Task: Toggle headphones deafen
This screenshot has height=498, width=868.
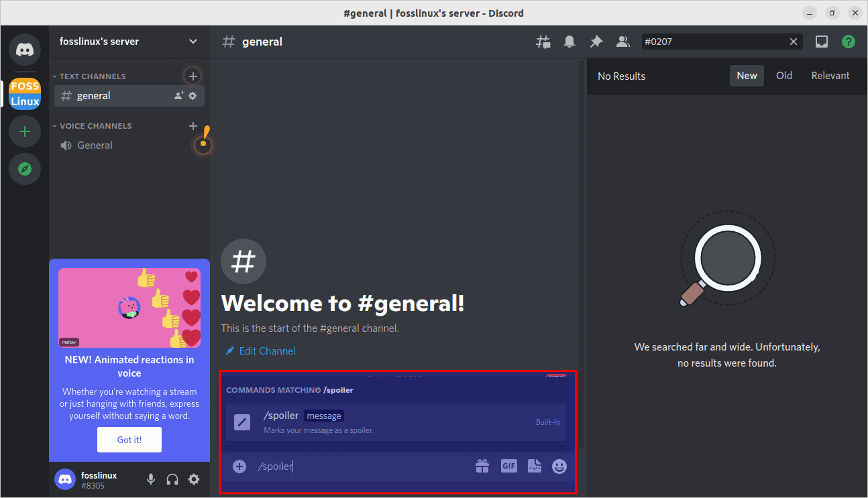Action: (172, 479)
